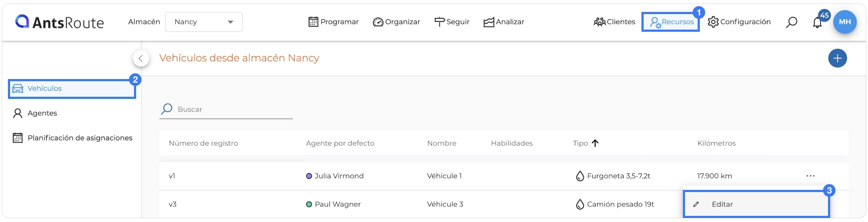Viewport: 868px width, 222px height.
Task: Click the drop icon in Furgoneta row
Action: coord(580,176)
